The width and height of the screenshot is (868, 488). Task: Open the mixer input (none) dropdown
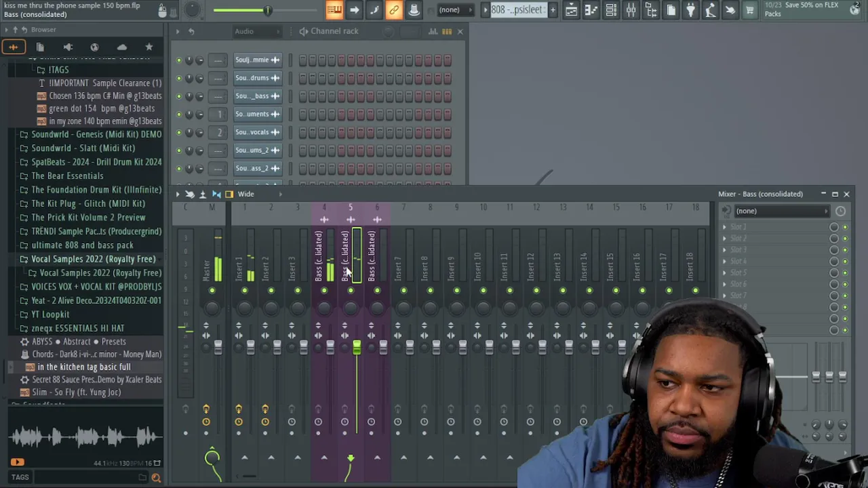(781, 211)
